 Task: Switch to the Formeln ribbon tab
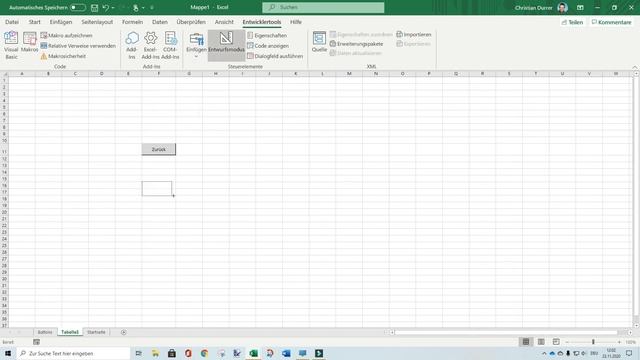click(132, 22)
